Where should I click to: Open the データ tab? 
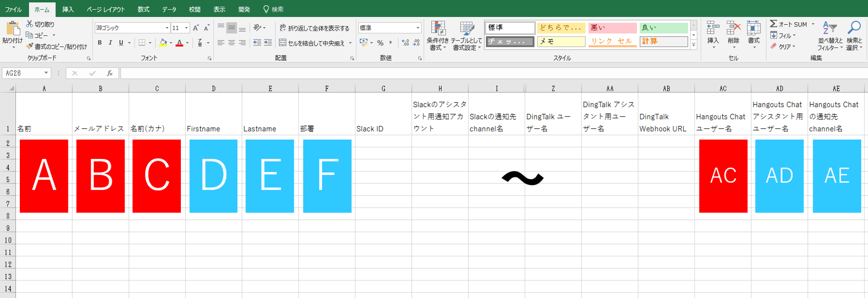[x=169, y=9]
